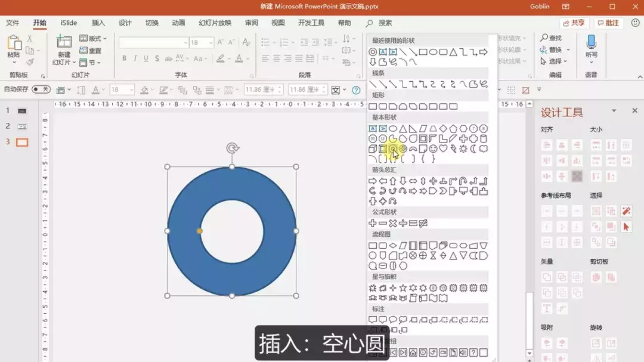Open the ribbon font size dropdown
Image resolution: width=644 pixels, height=362 pixels.
pyautogui.click(x=210, y=42)
